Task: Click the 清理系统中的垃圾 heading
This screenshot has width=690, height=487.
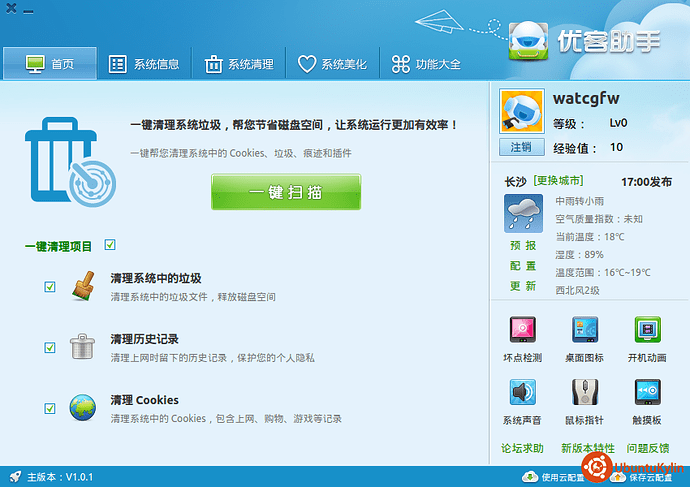Action: coord(156,278)
